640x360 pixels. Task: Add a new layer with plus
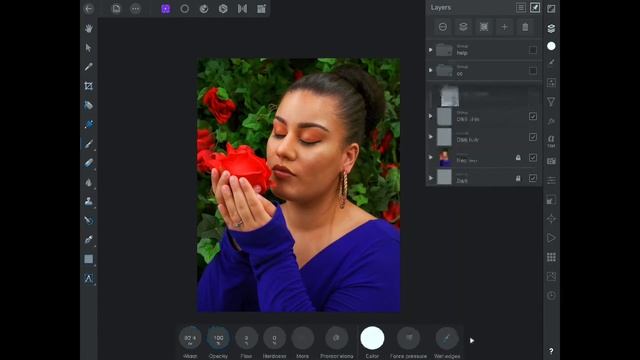pos(504,27)
